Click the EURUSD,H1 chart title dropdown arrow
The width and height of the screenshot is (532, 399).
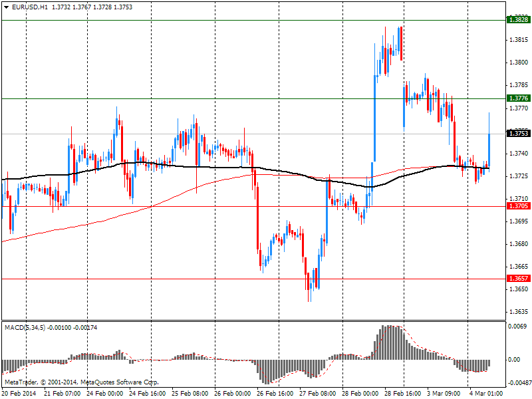tap(6, 7)
